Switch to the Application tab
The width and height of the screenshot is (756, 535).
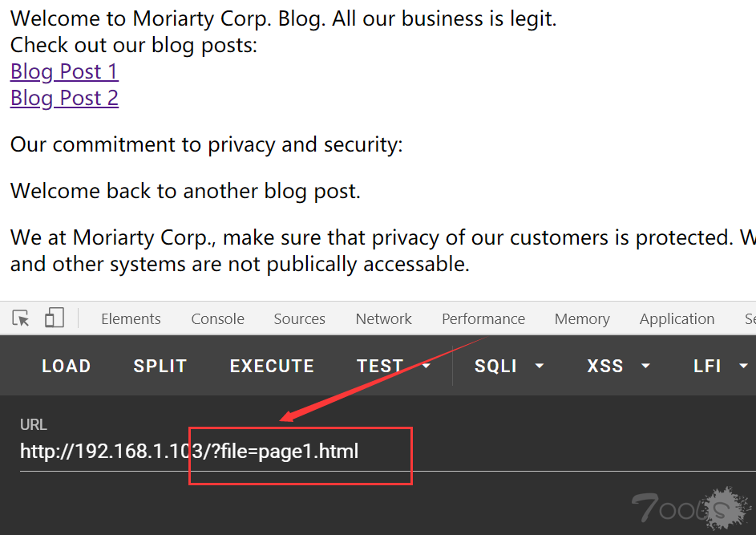point(677,319)
